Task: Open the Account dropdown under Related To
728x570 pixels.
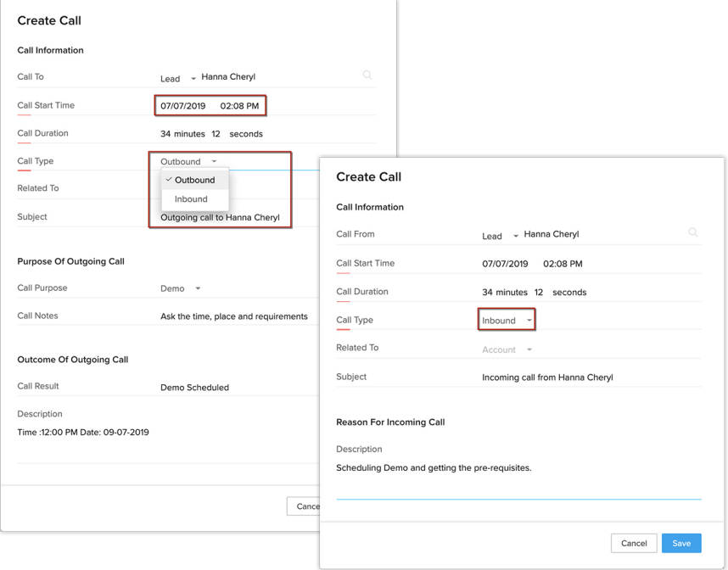Action: 506,348
